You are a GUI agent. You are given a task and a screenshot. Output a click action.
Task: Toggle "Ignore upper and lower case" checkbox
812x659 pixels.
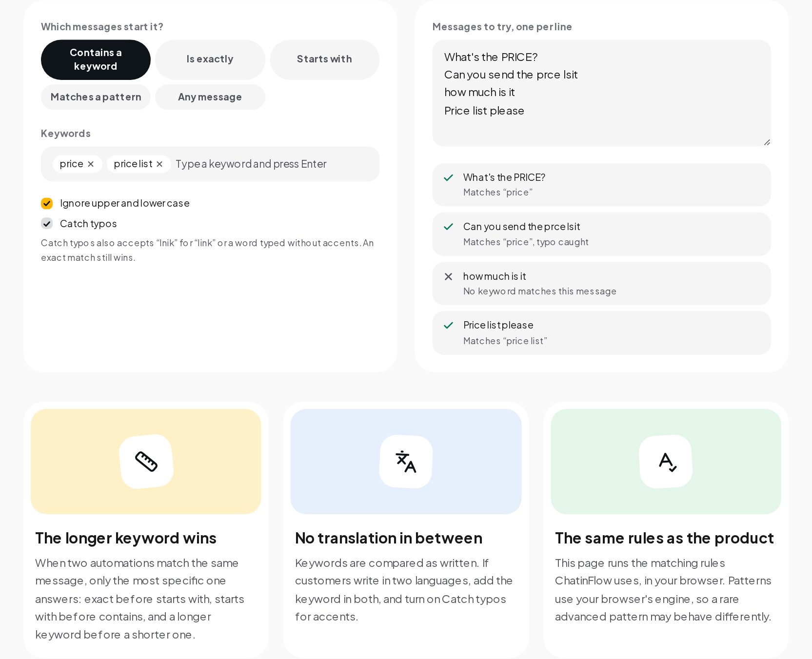tap(47, 203)
